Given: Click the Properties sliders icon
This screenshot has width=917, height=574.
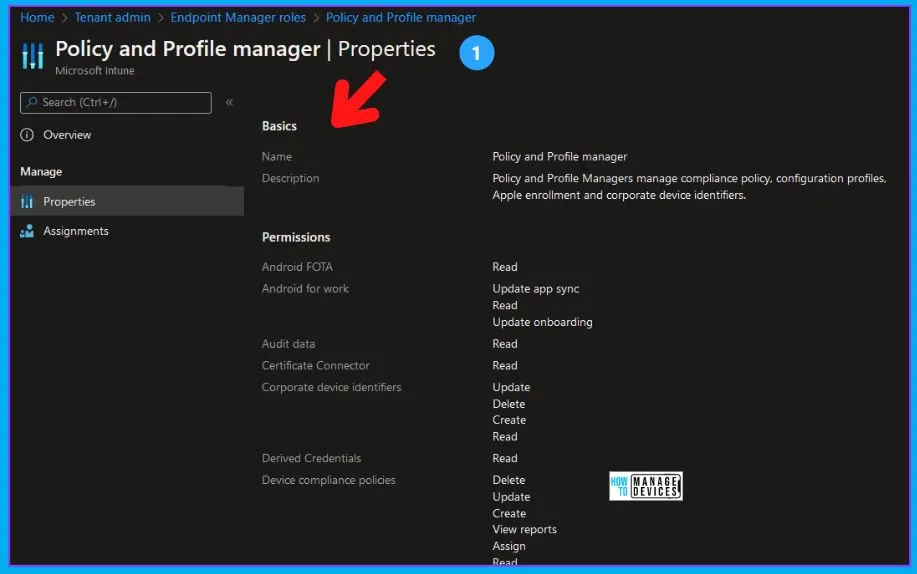Looking at the screenshot, I should click(27, 201).
